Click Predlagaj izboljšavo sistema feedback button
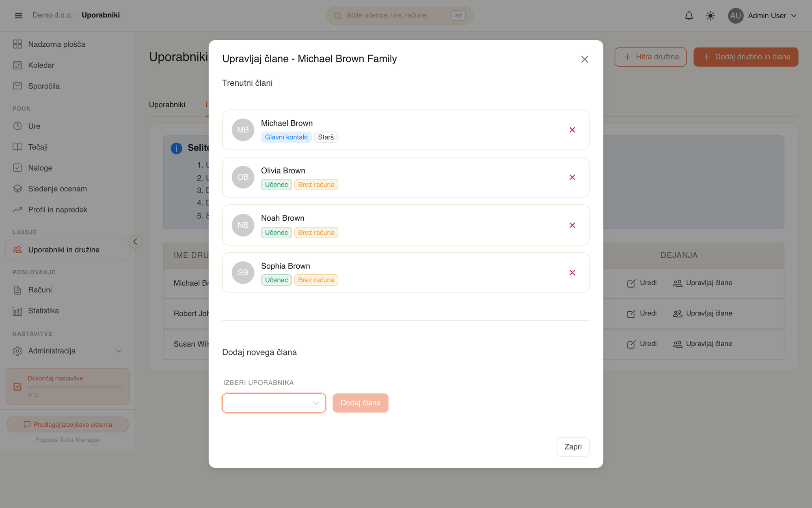812x508 pixels. [x=67, y=424]
